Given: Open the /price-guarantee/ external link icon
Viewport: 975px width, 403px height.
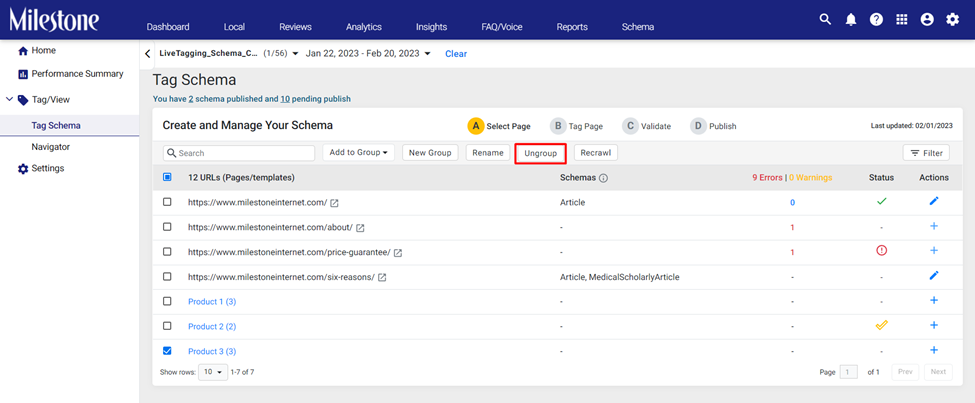Looking at the screenshot, I should (x=398, y=252).
